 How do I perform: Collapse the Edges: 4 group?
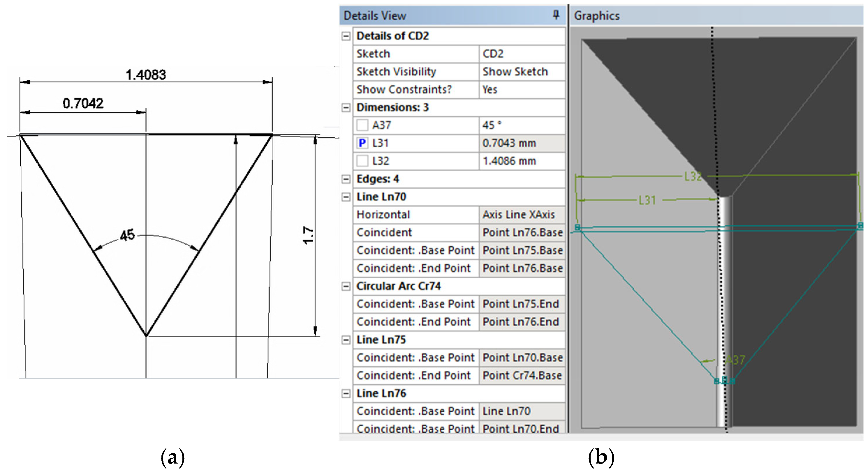[346, 179]
